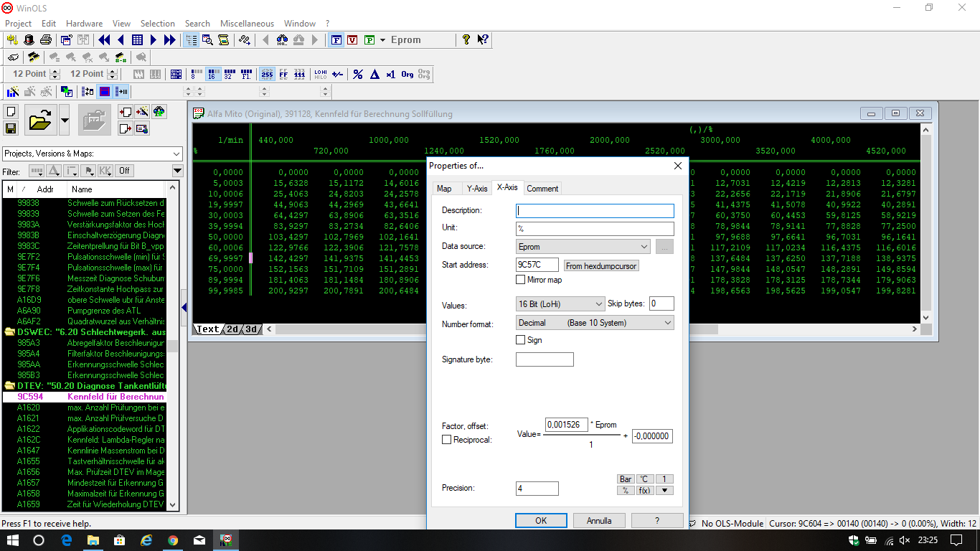Click the Start address field 9C57C
Image resolution: width=980 pixels, height=551 pixels.
click(x=537, y=265)
